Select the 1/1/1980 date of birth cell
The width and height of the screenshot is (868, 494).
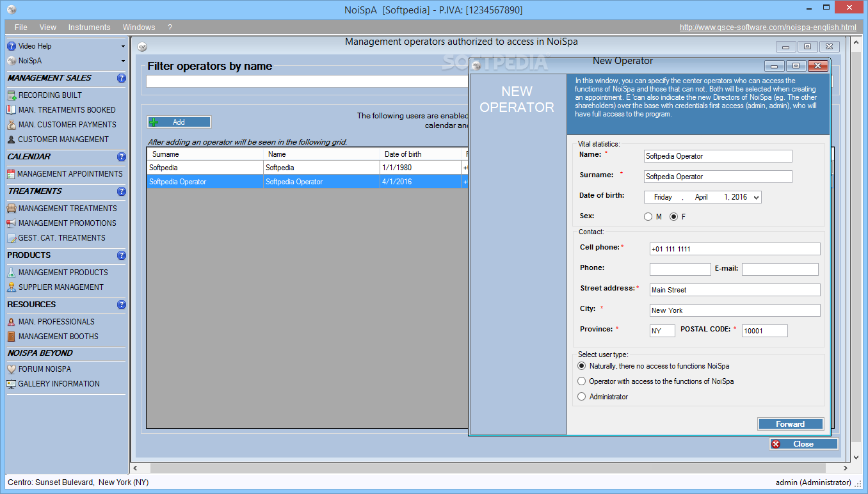(x=420, y=168)
